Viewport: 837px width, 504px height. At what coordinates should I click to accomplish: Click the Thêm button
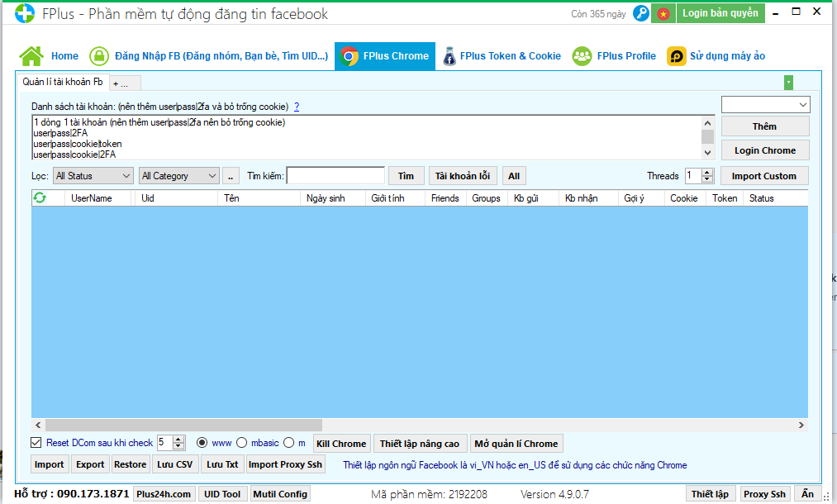pos(765,126)
